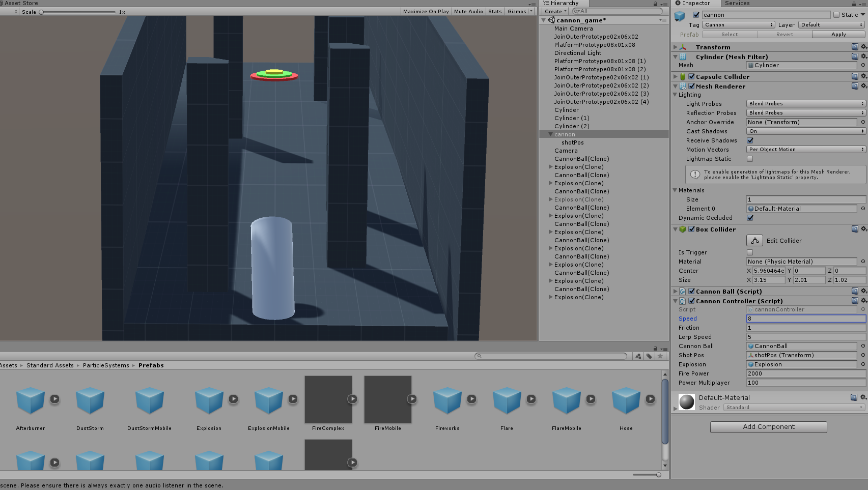Open object picker for Cannon Ball field
This screenshot has height=490, width=868.
(863, 346)
